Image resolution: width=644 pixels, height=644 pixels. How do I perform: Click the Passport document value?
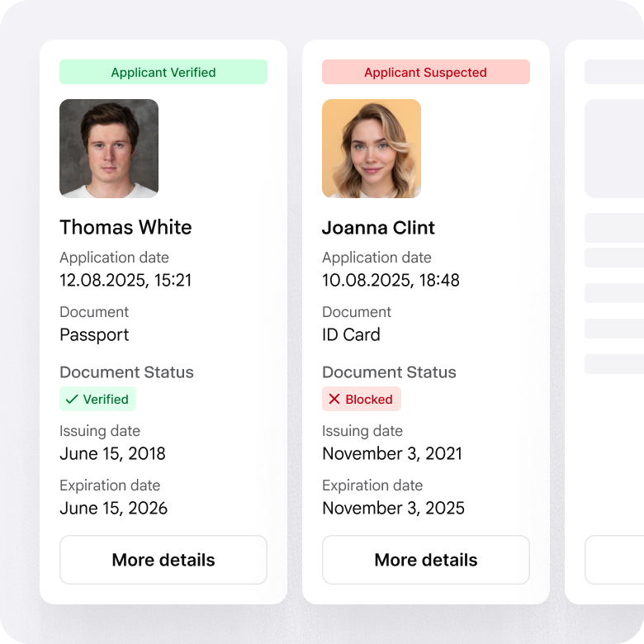[x=94, y=334]
